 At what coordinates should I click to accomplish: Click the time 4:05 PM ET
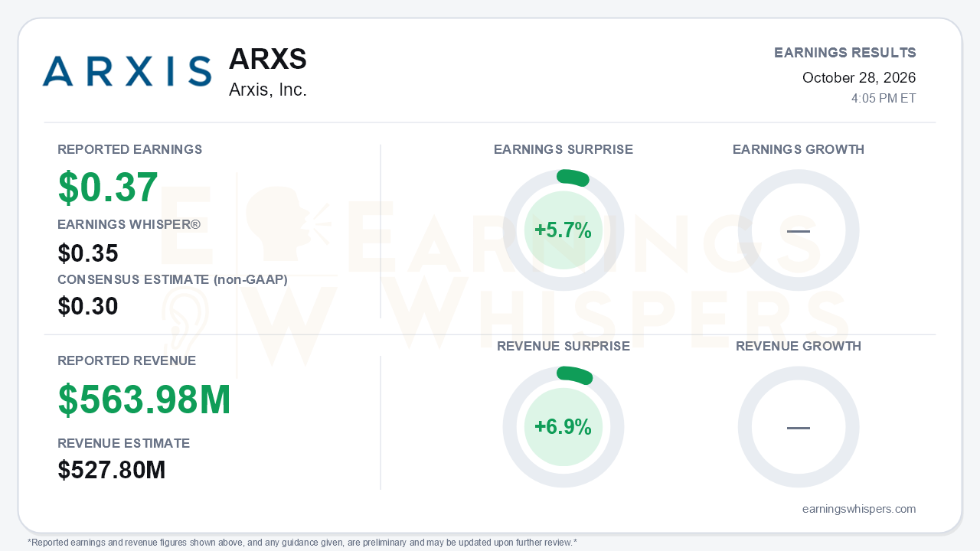pos(884,99)
